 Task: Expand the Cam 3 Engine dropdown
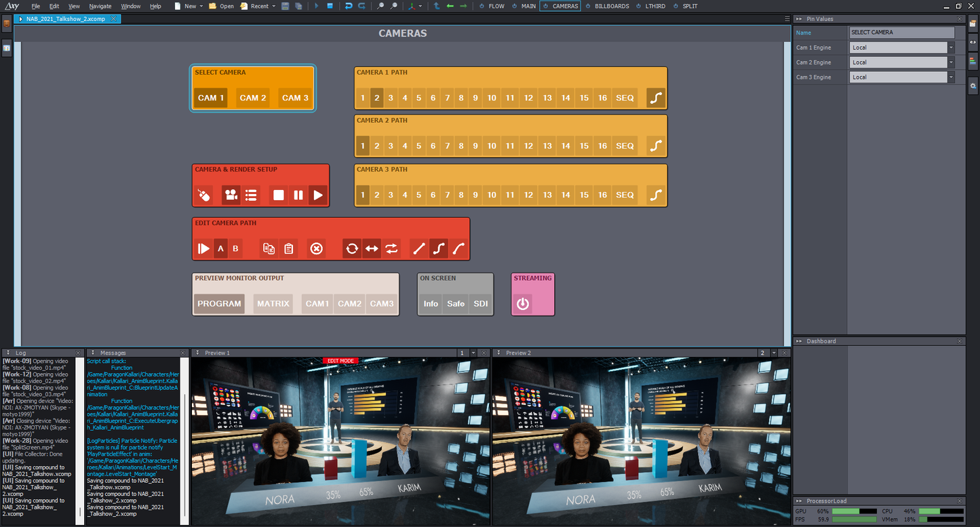(x=951, y=77)
